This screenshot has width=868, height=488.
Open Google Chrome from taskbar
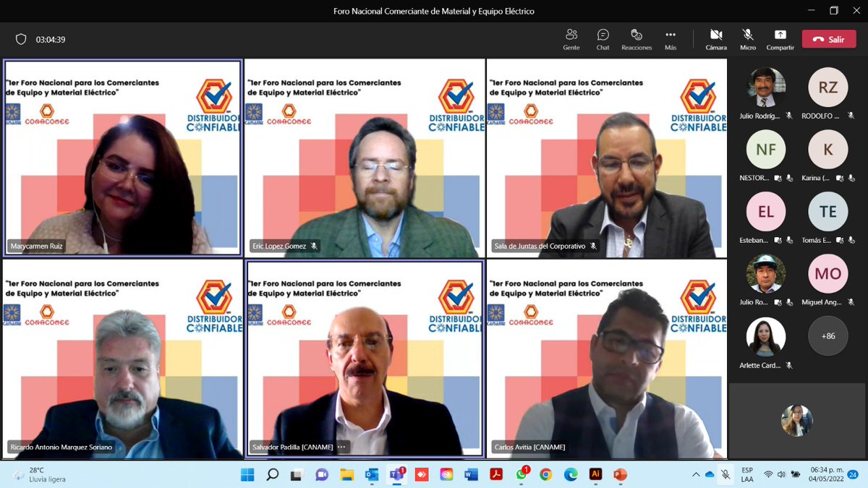545,474
